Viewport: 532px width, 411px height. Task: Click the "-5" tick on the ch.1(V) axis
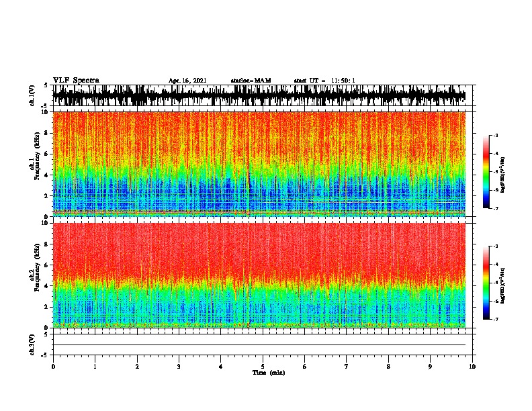point(45,106)
